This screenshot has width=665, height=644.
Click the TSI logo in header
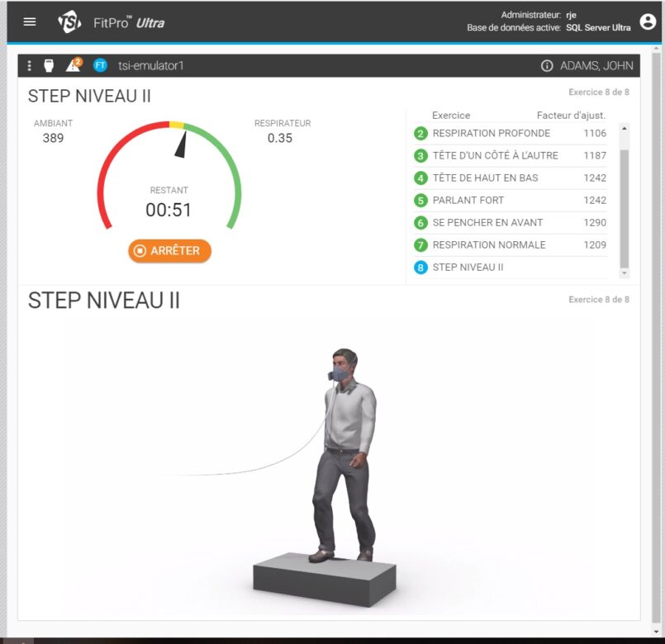pos(69,22)
